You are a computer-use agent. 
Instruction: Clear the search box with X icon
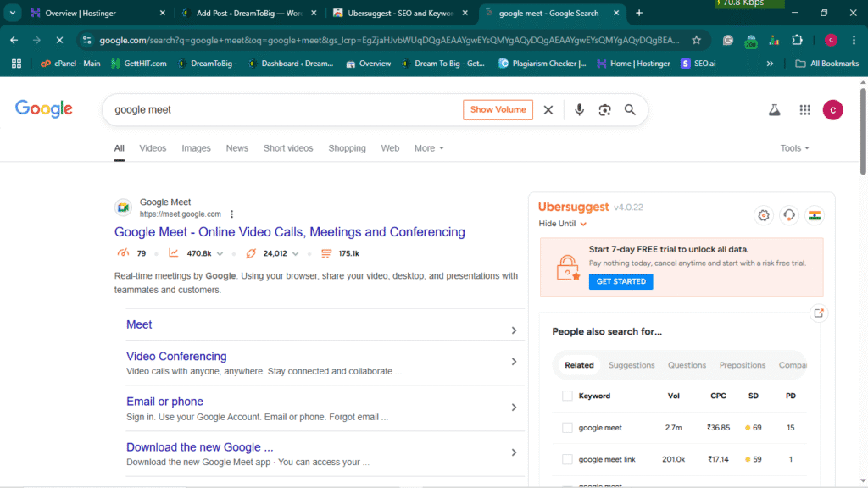click(x=548, y=110)
